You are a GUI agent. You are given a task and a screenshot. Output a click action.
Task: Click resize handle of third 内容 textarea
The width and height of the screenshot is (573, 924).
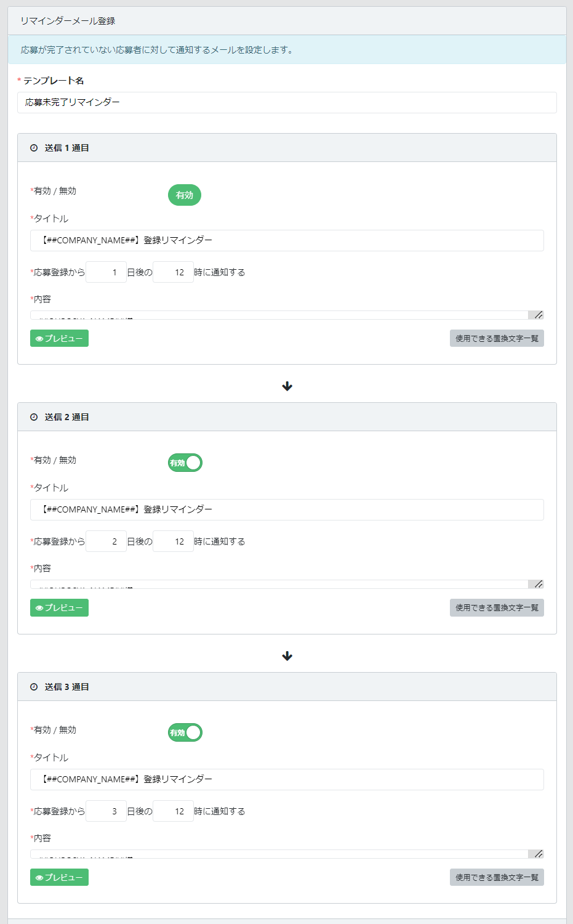click(x=539, y=854)
